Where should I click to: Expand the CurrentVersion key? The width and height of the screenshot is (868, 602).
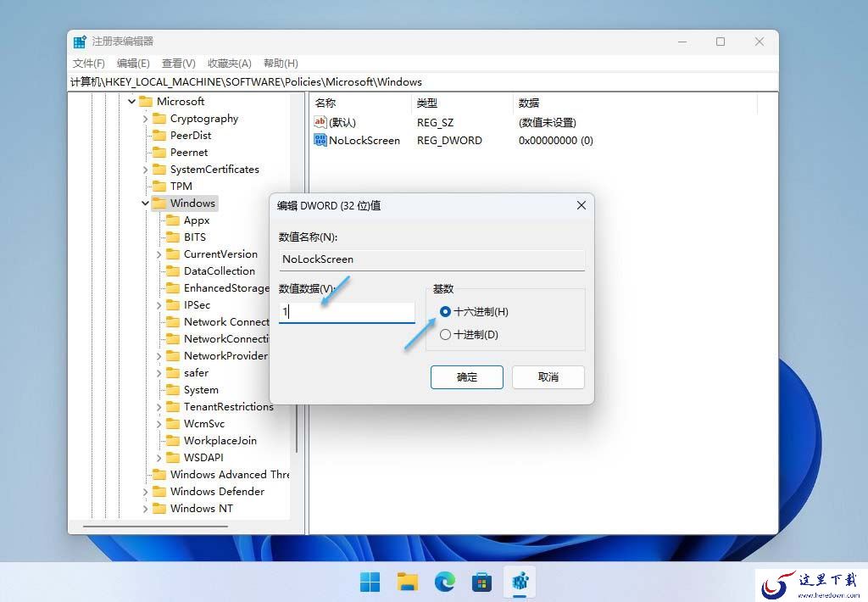(x=159, y=254)
